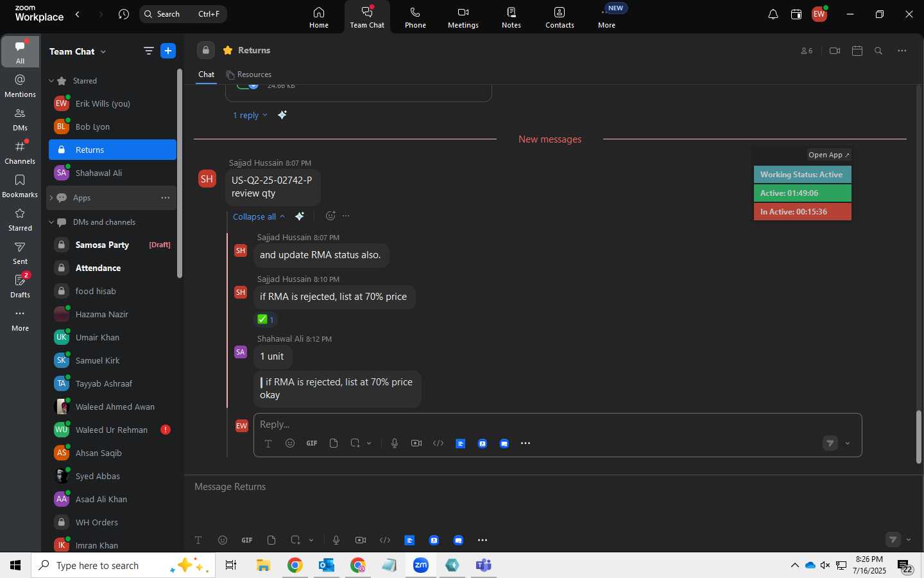
Task: Open the screenshot dropdown arrow in reply toolbar
Action: 369,443
